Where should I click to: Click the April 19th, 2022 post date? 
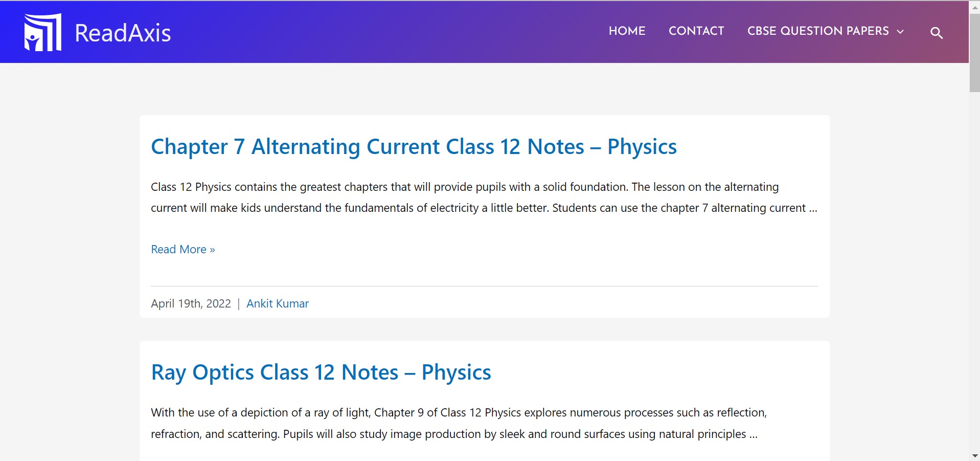pos(191,303)
